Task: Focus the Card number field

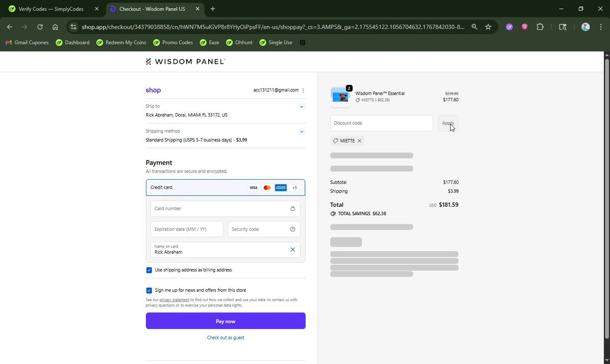Action: 225,208
